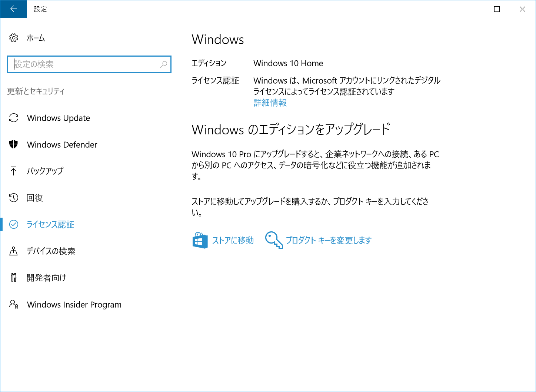Click the Windows Defender shield icon
The image size is (536, 392).
coord(14,145)
